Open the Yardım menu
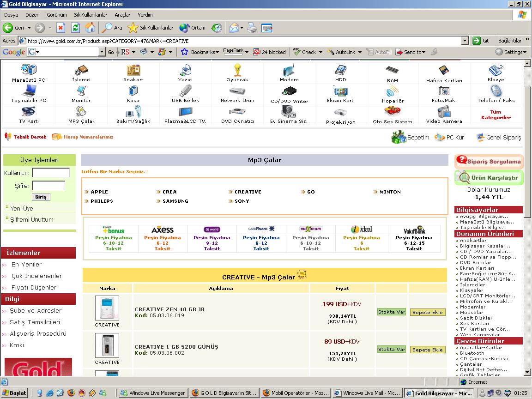 pos(145,15)
